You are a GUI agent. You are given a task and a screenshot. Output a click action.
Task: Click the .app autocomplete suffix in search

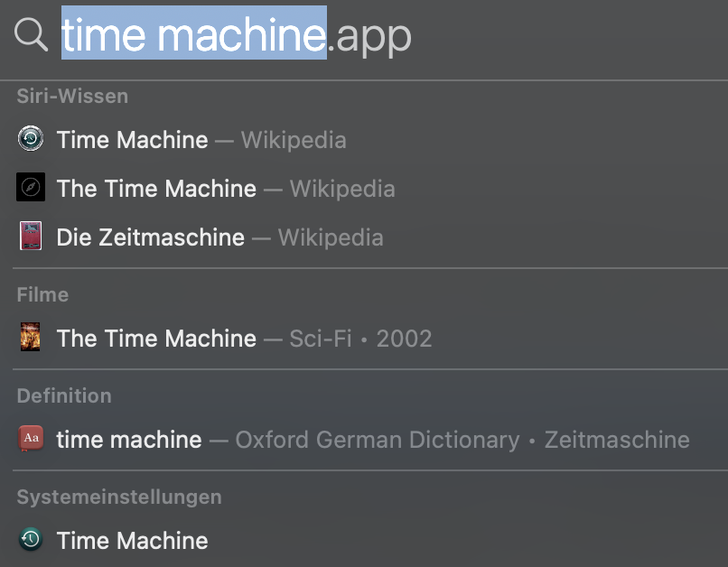(x=369, y=36)
